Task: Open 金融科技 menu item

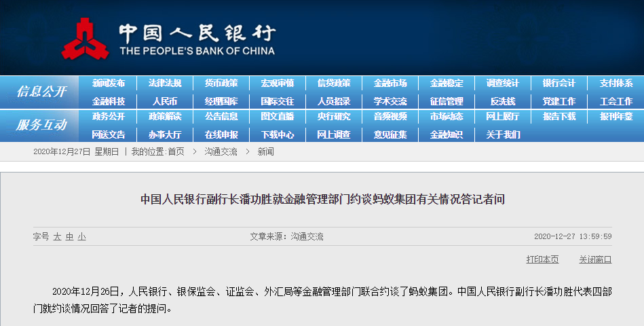Action: 109,101
